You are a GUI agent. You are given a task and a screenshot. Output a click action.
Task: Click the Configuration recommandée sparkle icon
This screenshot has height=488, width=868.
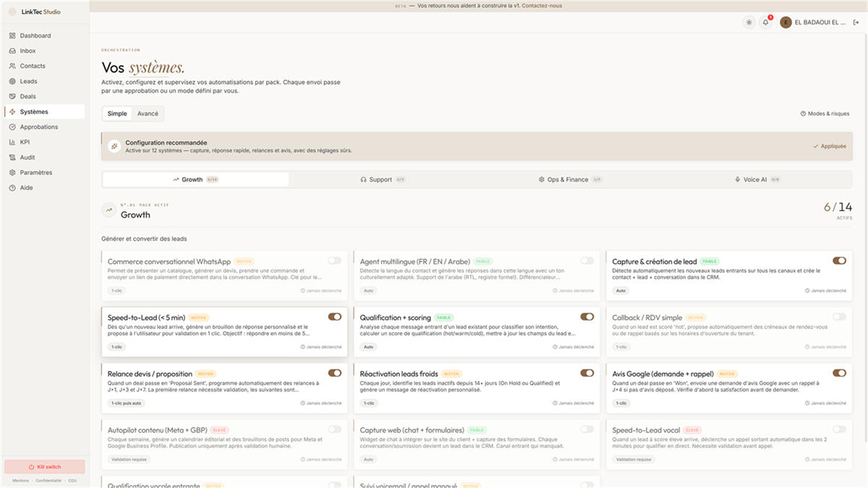[114, 146]
